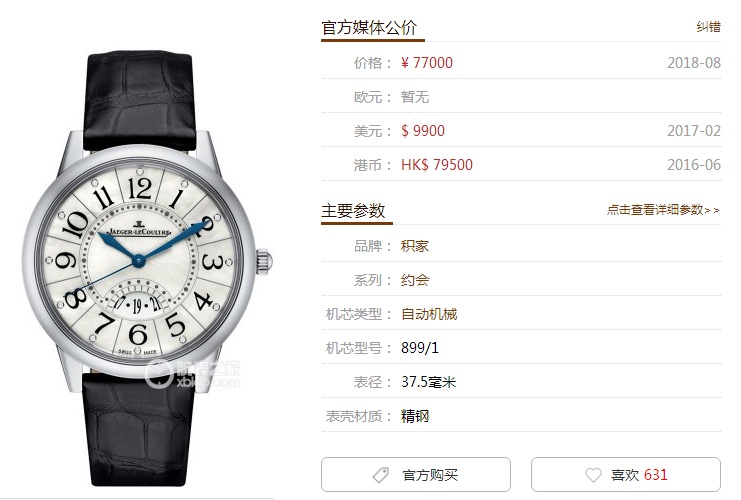Screen dimensions: 741x500
Task: Click the HK$ 79500 price
Action: pos(436,164)
